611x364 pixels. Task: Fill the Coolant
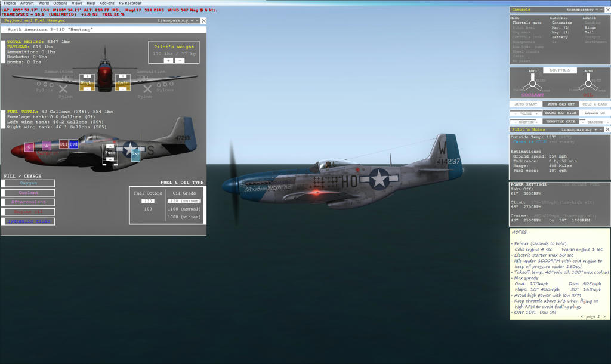pos(29,193)
